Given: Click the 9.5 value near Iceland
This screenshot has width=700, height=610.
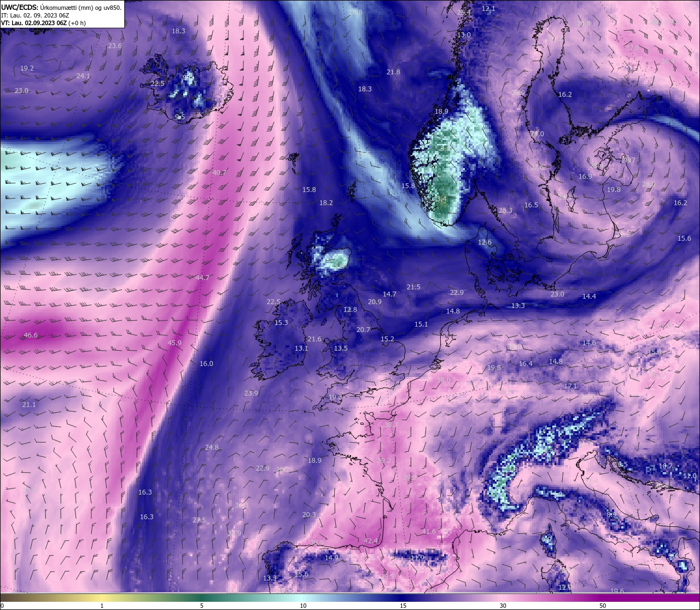Looking at the screenshot, I should (180, 118).
